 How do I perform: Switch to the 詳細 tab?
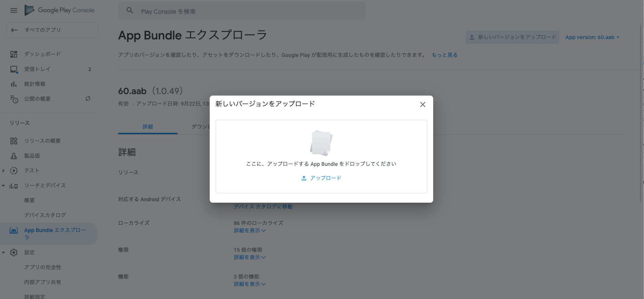click(x=148, y=127)
